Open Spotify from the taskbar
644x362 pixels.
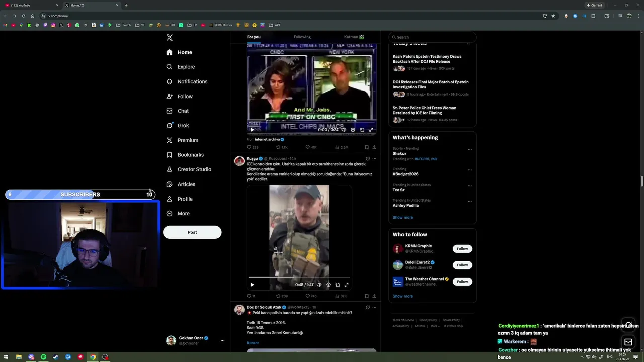pos(43,357)
